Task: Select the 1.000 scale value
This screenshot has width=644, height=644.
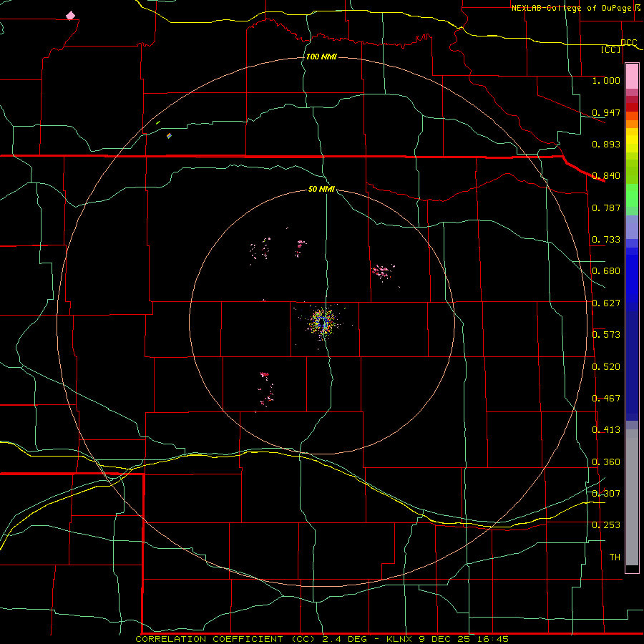Action: pyautogui.click(x=606, y=80)
